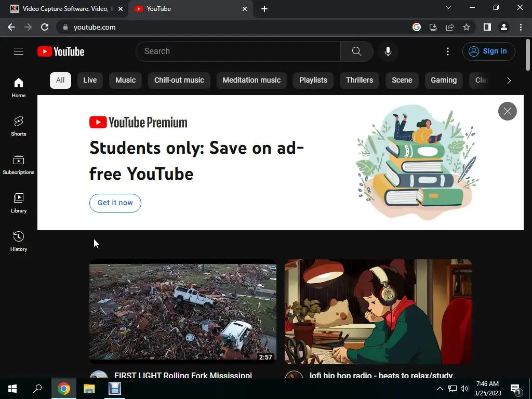The image size is (532, 399).
Task: Open network icon in system tray
Action: point(453,389)
